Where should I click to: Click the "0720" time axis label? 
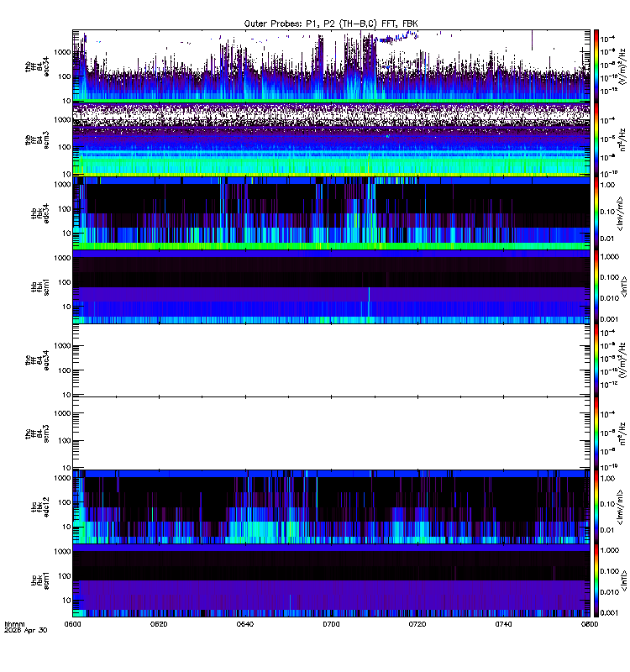417,624
